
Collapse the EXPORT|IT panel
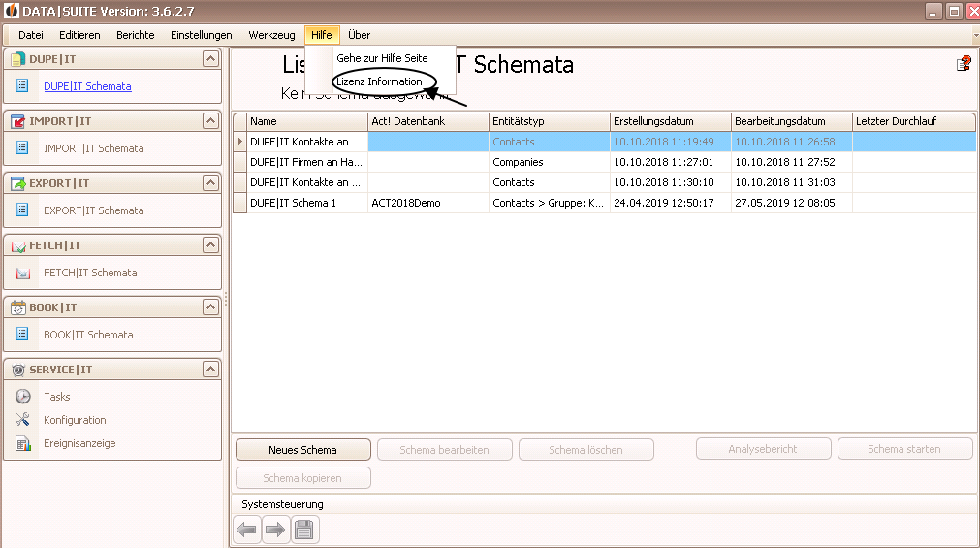pyautogui.click(x=210, y=182)
